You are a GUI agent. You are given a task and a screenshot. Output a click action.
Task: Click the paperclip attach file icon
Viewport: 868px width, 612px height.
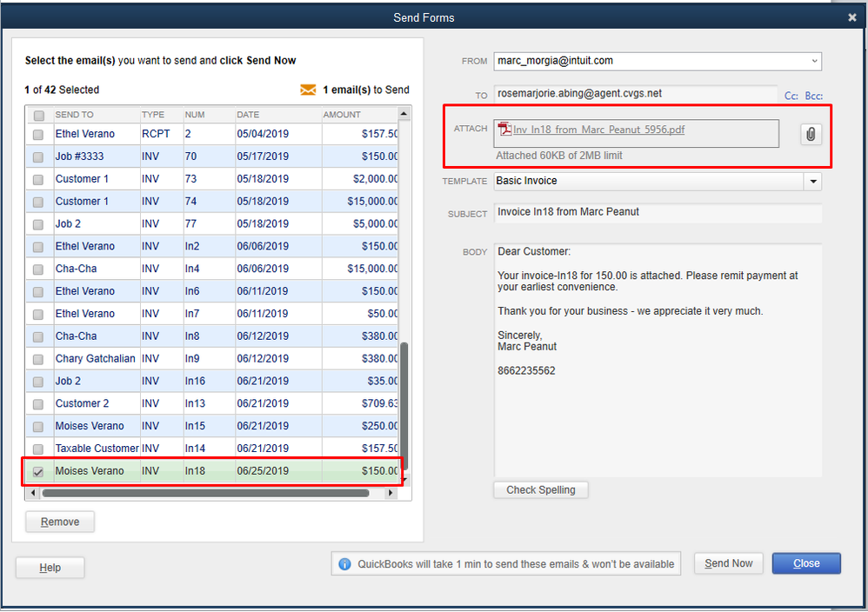pos(811,134)
